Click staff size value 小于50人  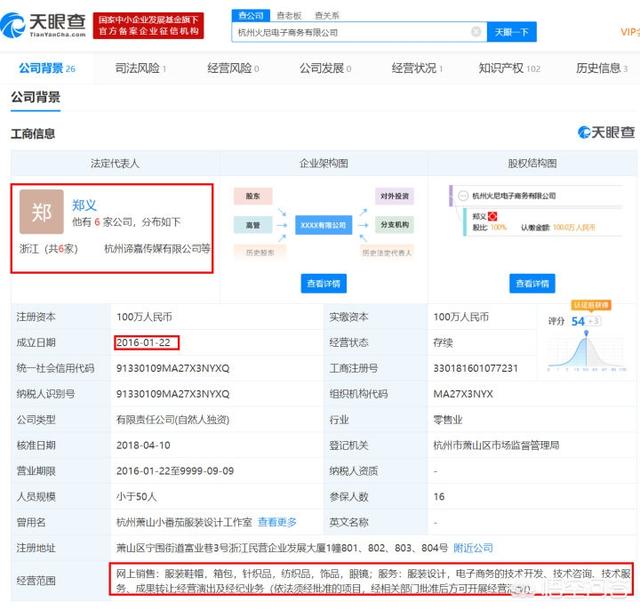point(137,497)
